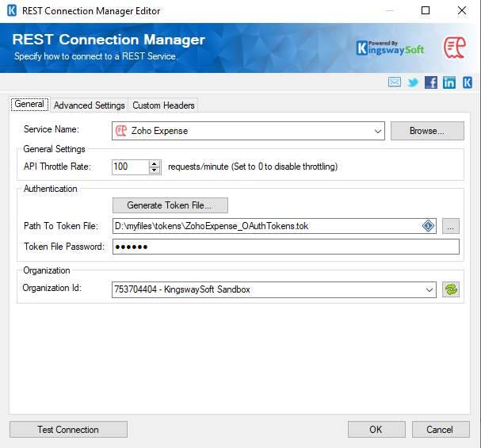Click the Test Connection button
481x448 pixels.
68,429
